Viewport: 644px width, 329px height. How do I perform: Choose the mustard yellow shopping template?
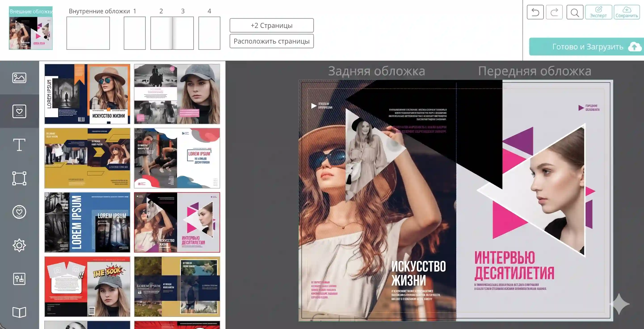tap(87, 158)
